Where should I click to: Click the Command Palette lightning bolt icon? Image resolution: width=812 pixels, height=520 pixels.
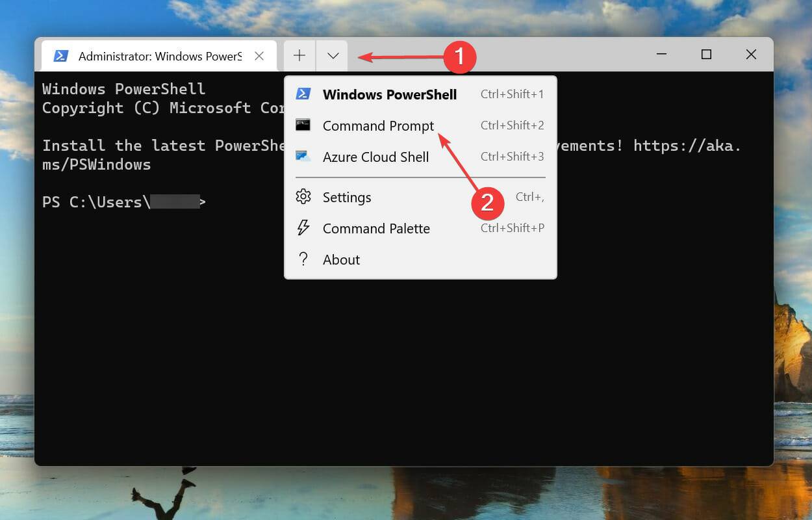[x=303, y=228]
